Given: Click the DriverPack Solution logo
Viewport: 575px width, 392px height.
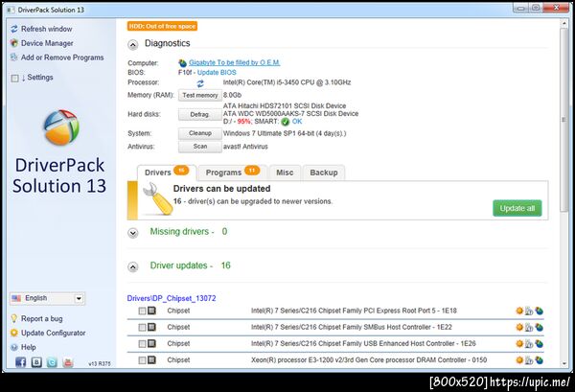Looking at the screenshot, I should pos(61,127).
